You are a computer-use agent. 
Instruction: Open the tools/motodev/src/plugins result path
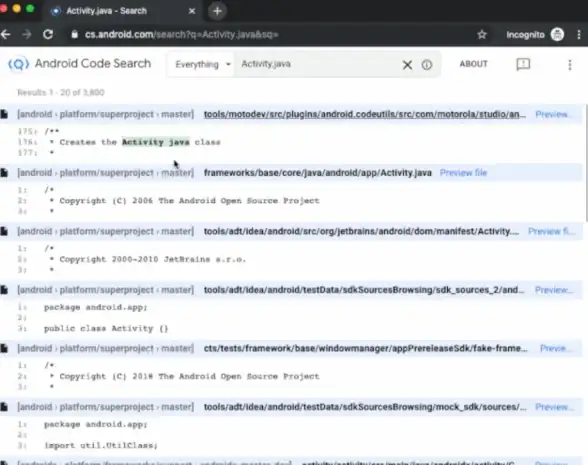[364, 114]
